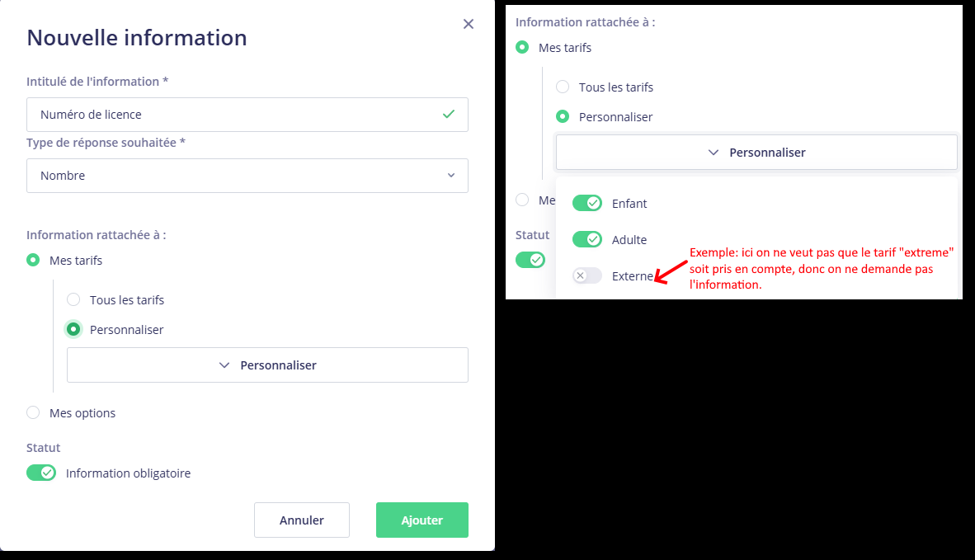Expand the Personnaliser dropdown in dialog
This screenshot has height=560, width=975.
(267, 365)
